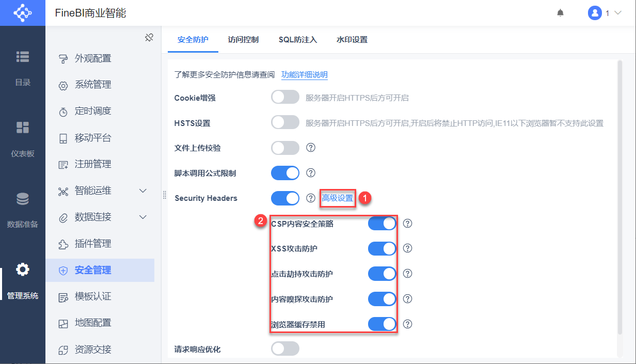Click the help icon beside 浏览器缓存禁用
Viewport: 636px width, 364px height.
[407, 324]
